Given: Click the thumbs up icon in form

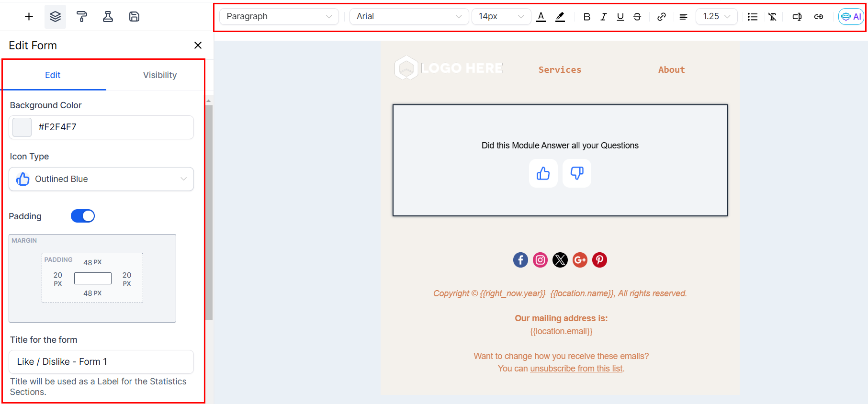Looking at the screenshot, I should pyautogui.click(x=543, y=173).
